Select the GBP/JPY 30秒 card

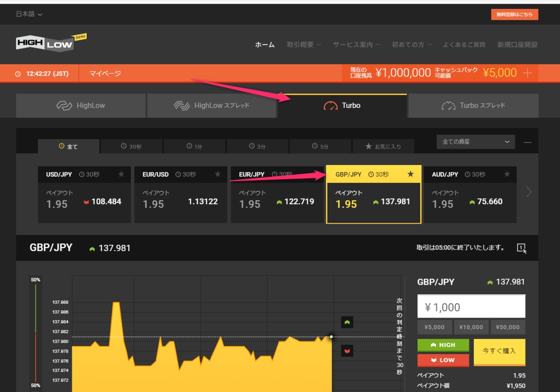pos(374,194)
